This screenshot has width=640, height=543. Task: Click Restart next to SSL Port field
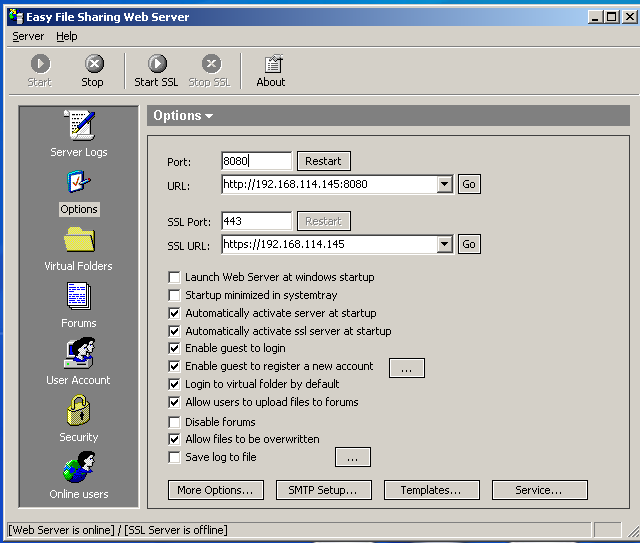(x=324, y=221)
